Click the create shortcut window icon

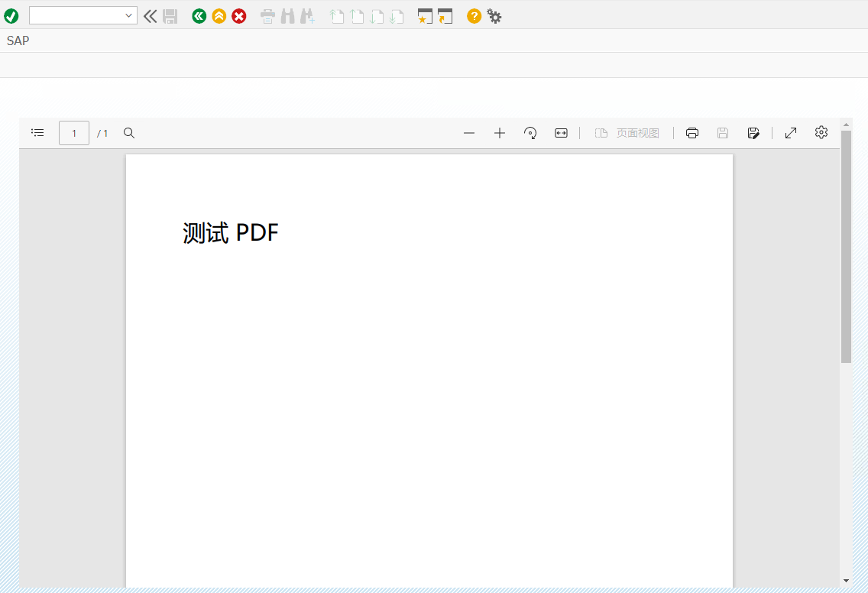pos(445,16)
